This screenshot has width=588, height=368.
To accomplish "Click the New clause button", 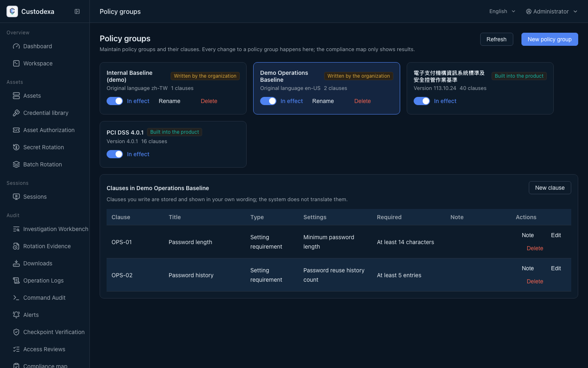I will pos(550,188).
